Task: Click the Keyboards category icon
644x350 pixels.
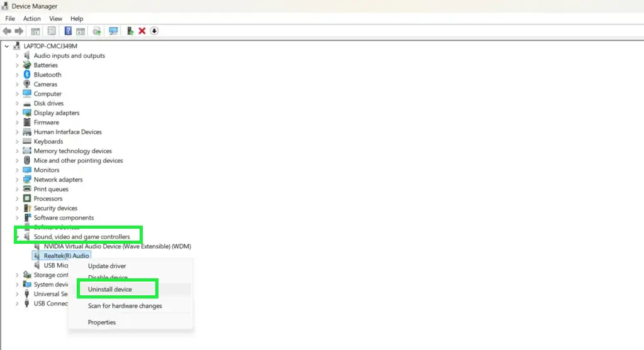Action: pos(26,141)
